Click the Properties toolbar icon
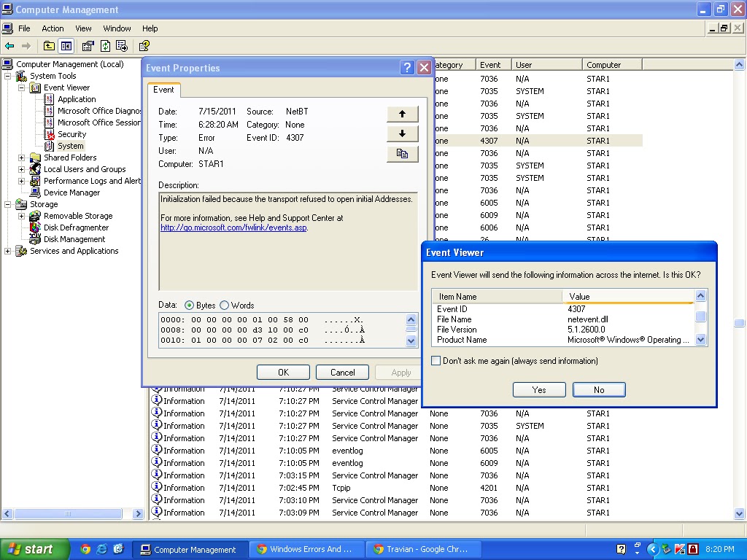Viewport: 747px width, 560px height. [x=88, y=46]
